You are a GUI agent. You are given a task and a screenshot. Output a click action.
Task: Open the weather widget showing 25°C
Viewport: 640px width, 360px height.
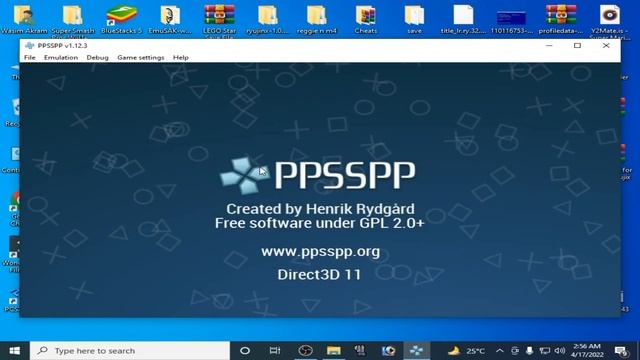pyautogui.click(x=467, y=351)
